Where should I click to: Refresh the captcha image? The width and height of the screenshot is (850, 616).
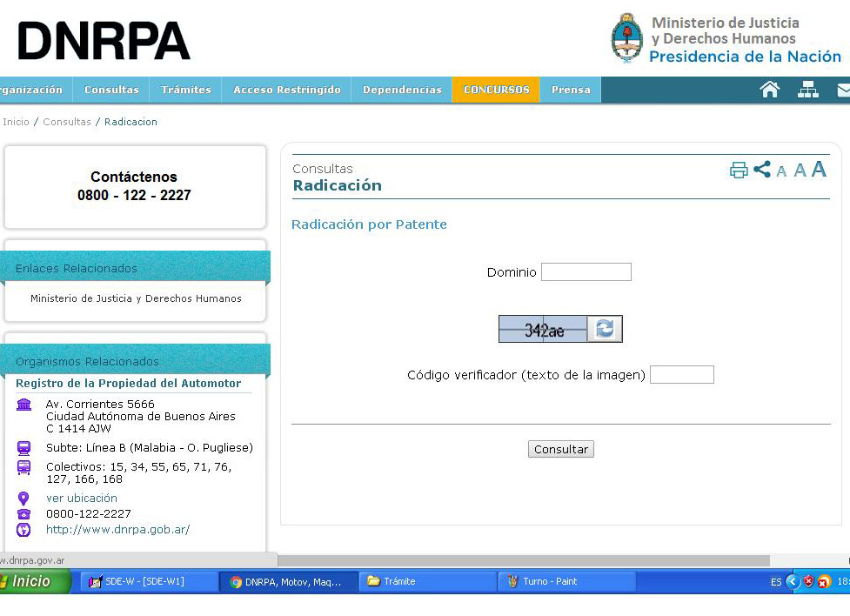point(605,329)
